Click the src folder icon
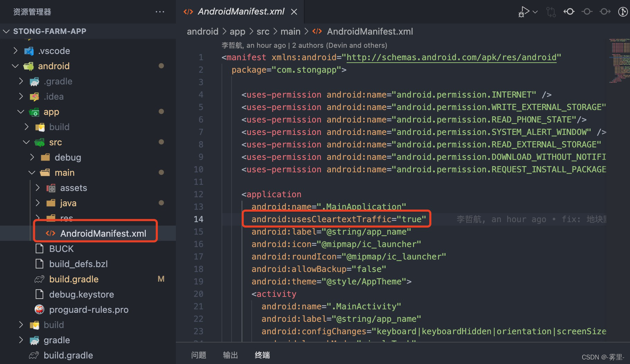 [x=40, y=142]
